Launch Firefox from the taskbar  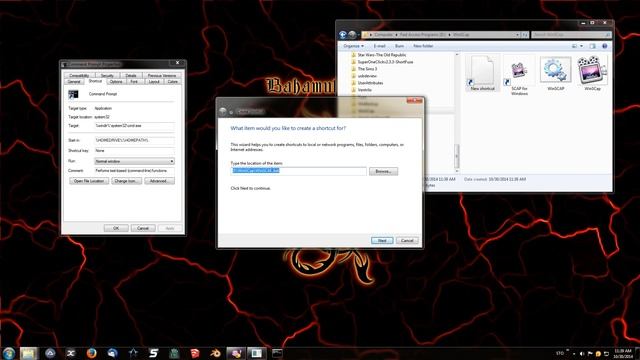(91, 353)
